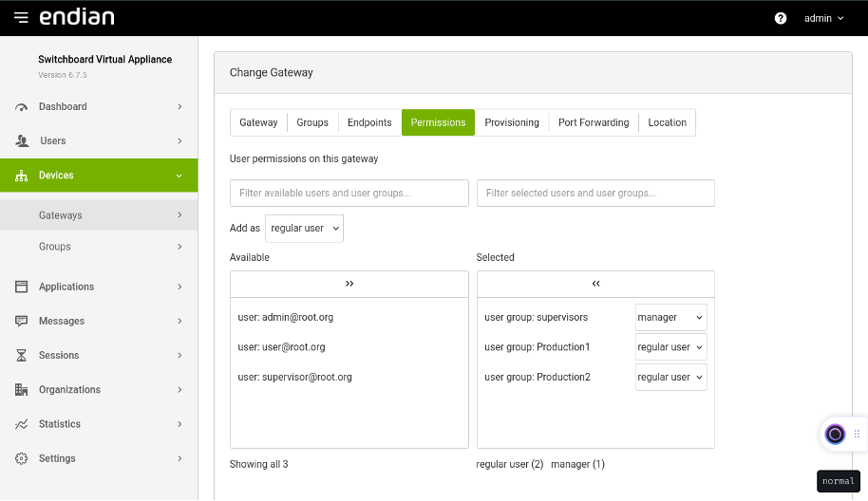Viewport: 868px width, 501px height.
Task: Switch to the Provisioning tab
Action: (512, 122)
